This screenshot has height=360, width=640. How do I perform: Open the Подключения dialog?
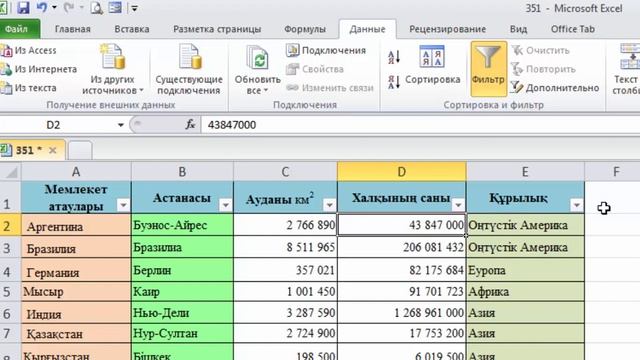(326, 50)
